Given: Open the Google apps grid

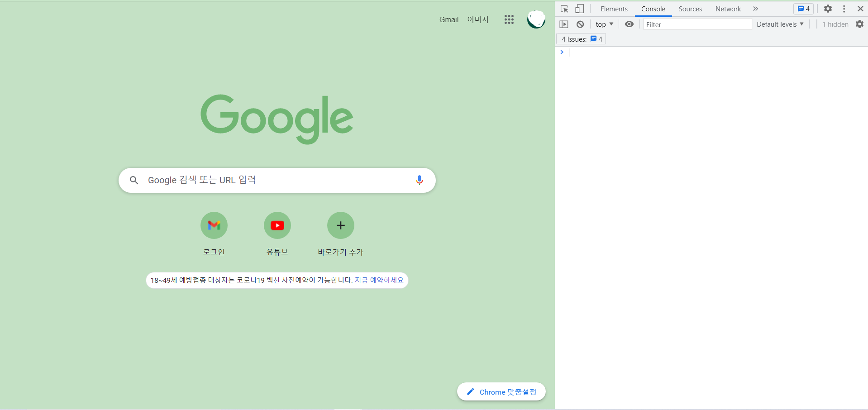Looking at the screenshot, I should click(x=509, y=19).
